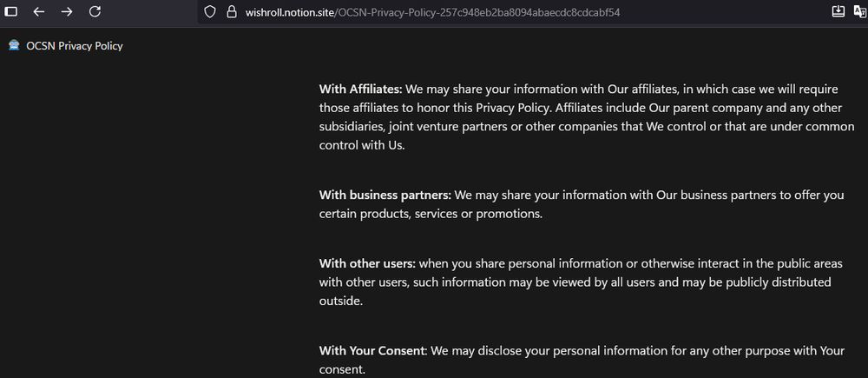Viewport: 868px width, 378px height.
Task: Open the translate page icon
Action: tap(860, 12)
